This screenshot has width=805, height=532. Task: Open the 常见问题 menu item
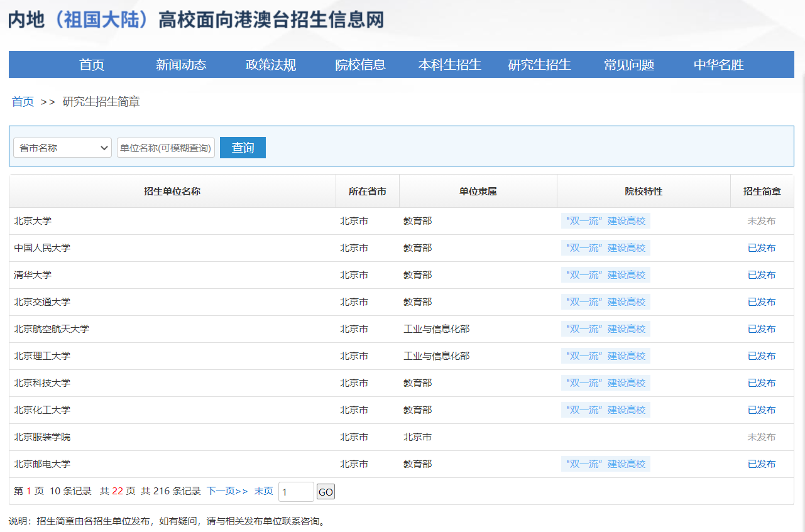(629, 65)
